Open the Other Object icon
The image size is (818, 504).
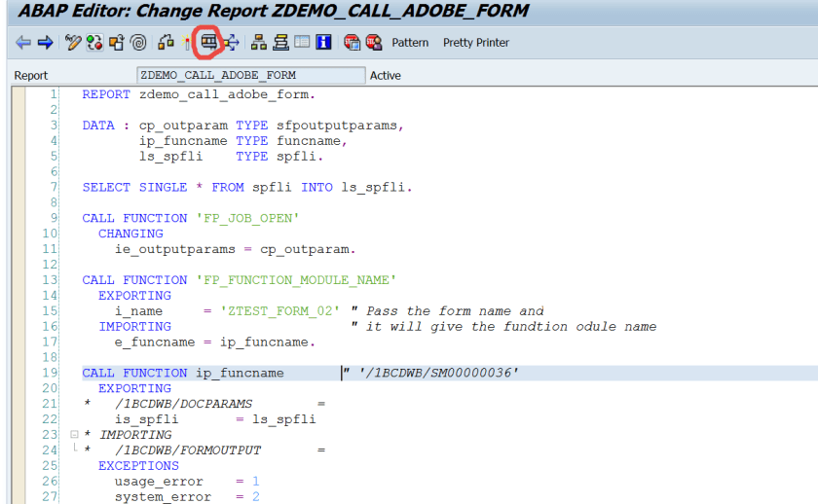[x=117, y=43]
